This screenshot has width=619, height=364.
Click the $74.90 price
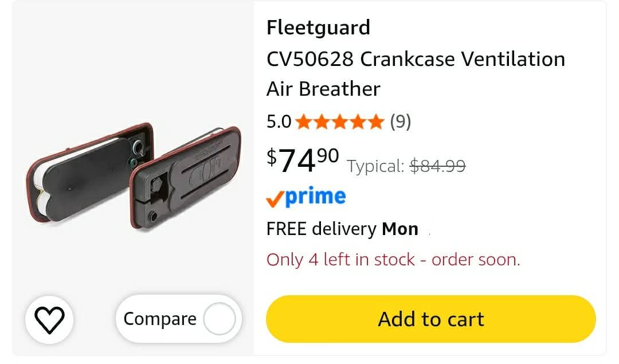click(x=303, y=161)
